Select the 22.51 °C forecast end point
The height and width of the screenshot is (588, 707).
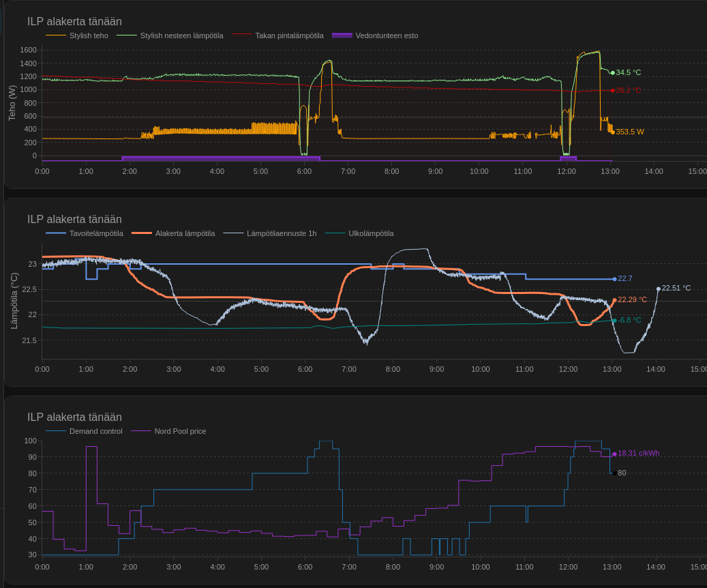[659, 289]
